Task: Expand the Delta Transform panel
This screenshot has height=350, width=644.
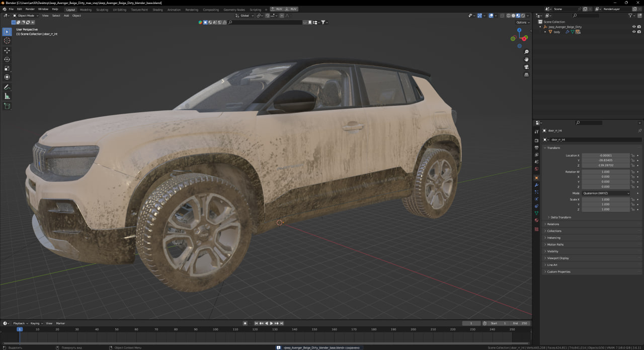Action: coord(560,218)
